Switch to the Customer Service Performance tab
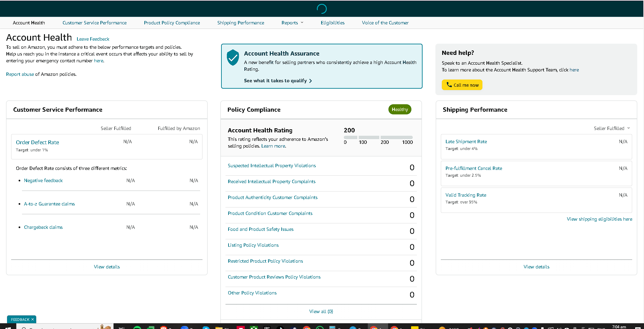The width and height of the screenshot is (644, 329). click(95, 23)
